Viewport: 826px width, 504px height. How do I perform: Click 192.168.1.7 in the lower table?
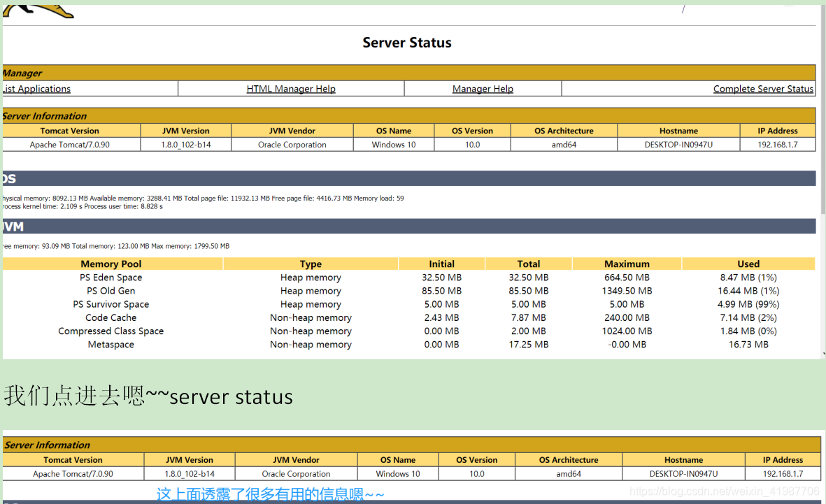point(783,474)
